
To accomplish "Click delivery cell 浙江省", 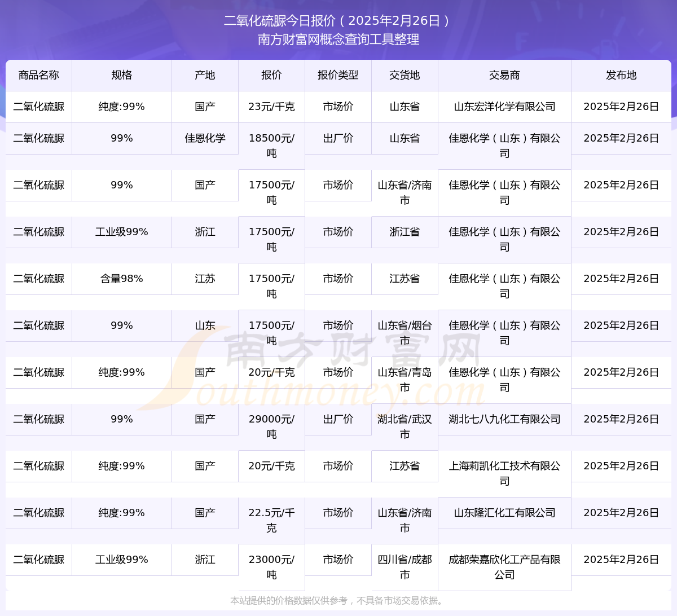I will pyautogui.click(x=405, y=232).
